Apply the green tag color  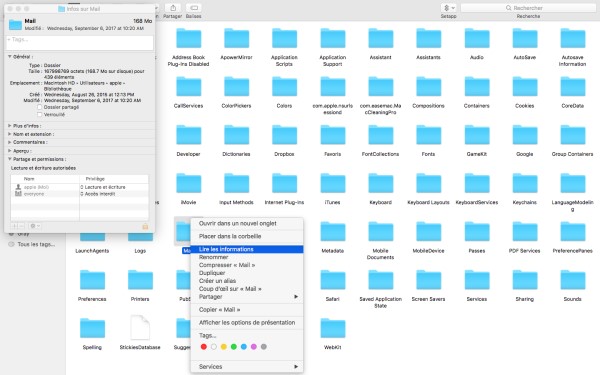[234, 347]
